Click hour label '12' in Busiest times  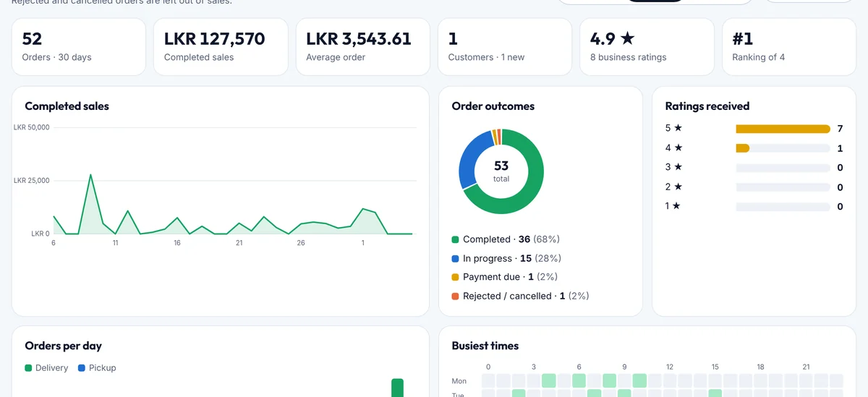point(671,367)
